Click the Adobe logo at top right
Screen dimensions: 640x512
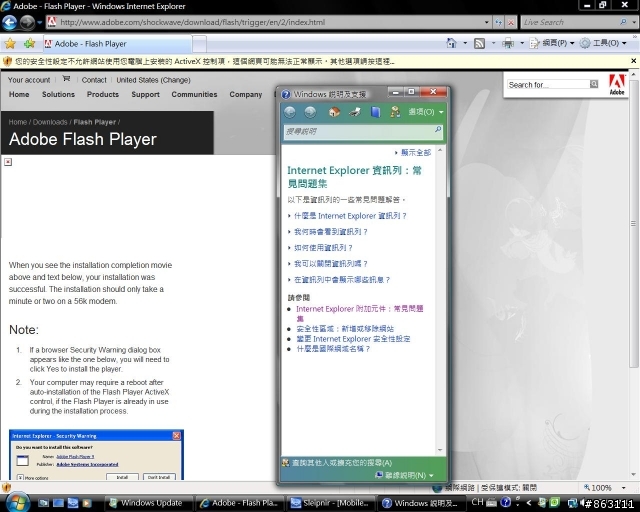click(x=617, y=85)
